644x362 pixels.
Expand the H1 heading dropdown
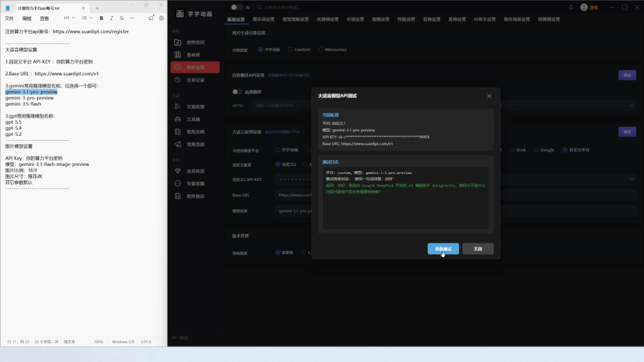[69, 18]
